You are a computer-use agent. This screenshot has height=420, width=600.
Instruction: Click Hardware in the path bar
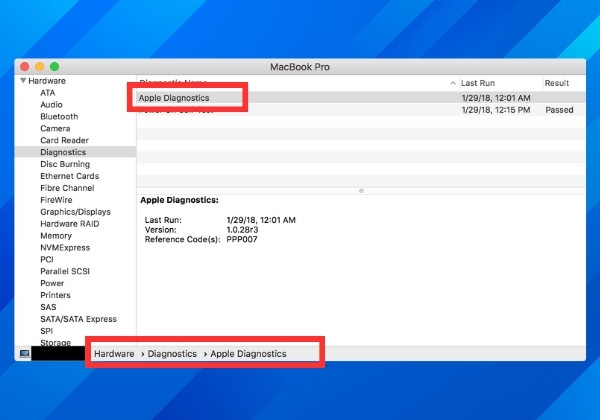[114, 354]
